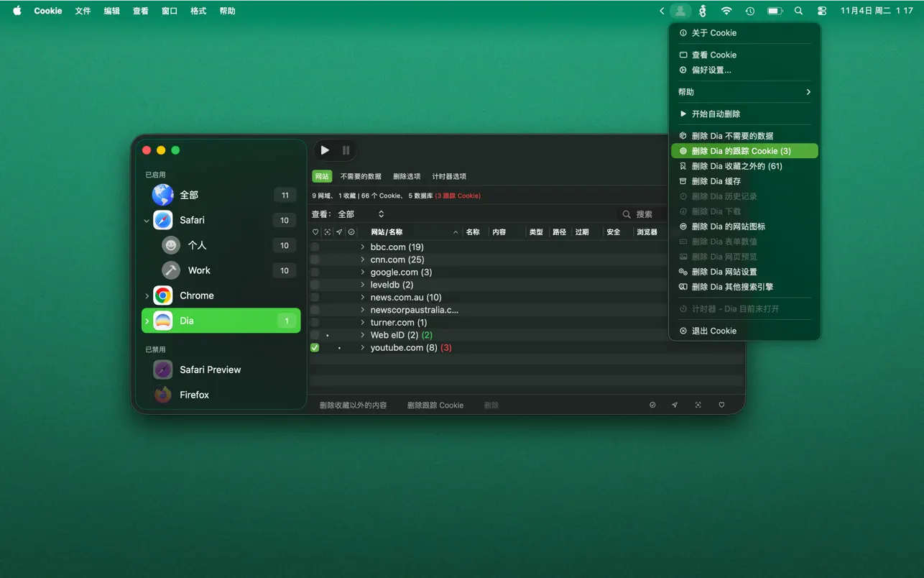The width and height of the screenshot is (924, 578).
Task: Select the Work profile hammer icon
Action: 171,270
